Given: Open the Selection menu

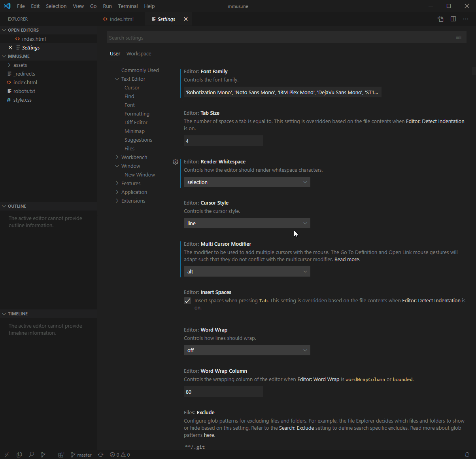Looking at the screenshot, I should pos(56,6).
